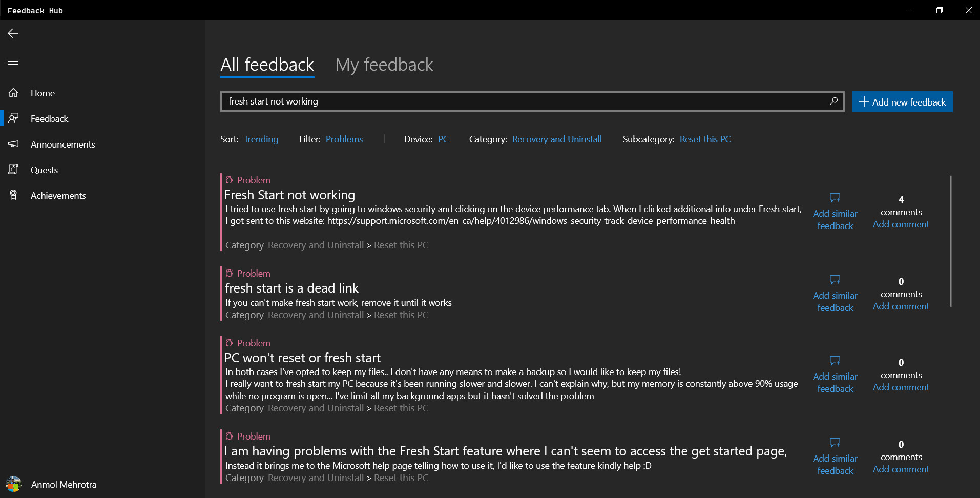Open 'Fresh Start not working' feedback title
Screen dimensions: 980x498
point(289,195)
